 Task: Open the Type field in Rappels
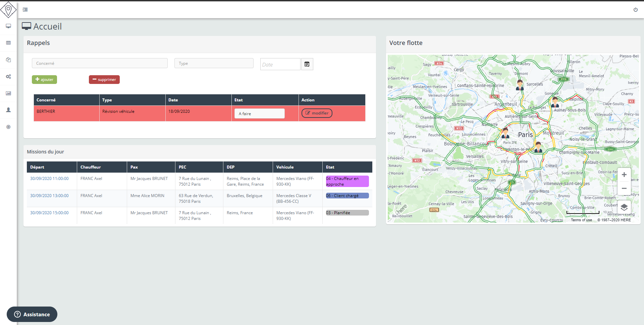pyautogui.click(x=214, y=63)
